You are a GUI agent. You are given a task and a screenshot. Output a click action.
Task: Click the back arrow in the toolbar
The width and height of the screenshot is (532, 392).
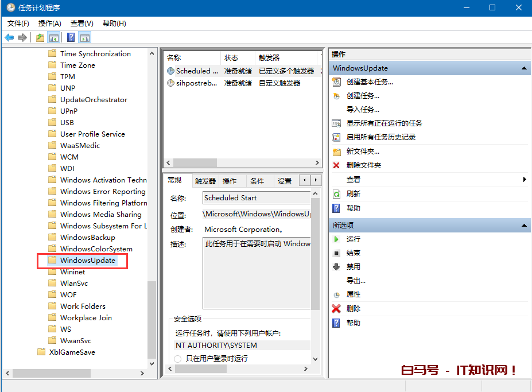(9, 38)
